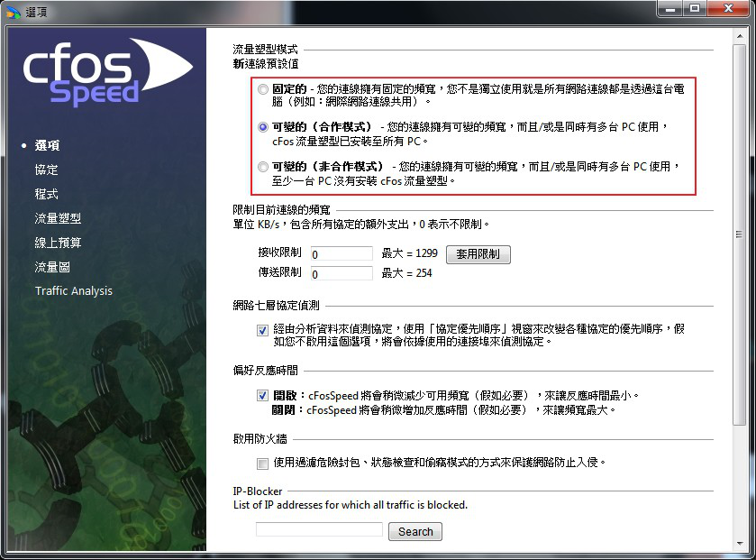Open the Traffic Analysis sidebar item

73,291
